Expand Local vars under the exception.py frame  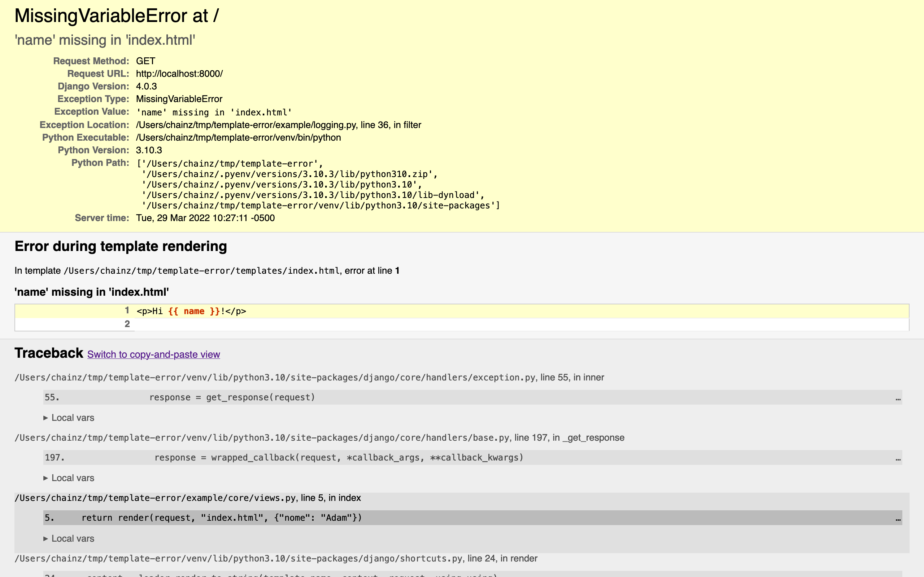coord(73,418)
